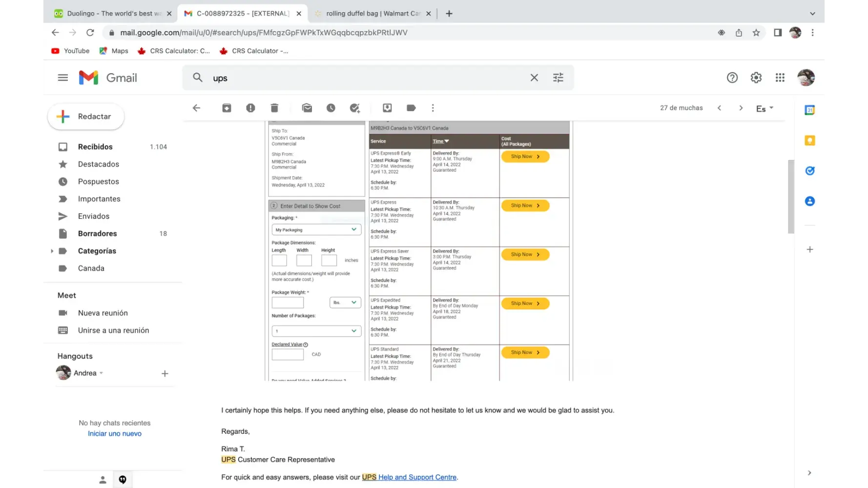Open the input language Es dropdown
The image size is (868, 488).
(765, 108)
